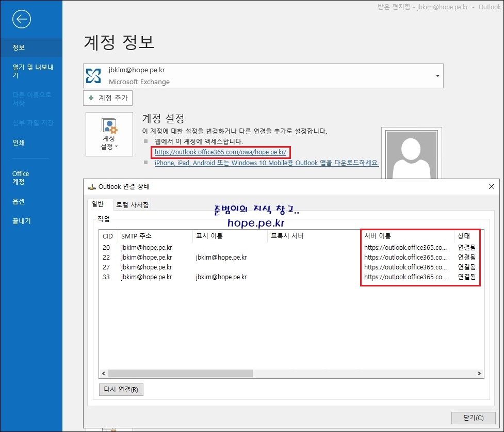Screen dimensions: 504x432
Task: Open the account selector dropdown arrow
Action: 437,76
